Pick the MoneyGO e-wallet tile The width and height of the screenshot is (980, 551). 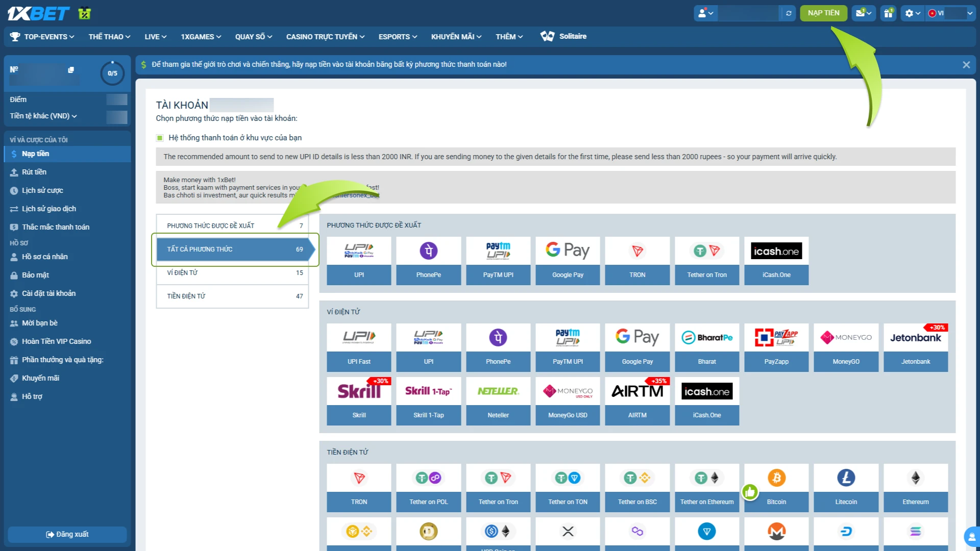coord(846,347)
